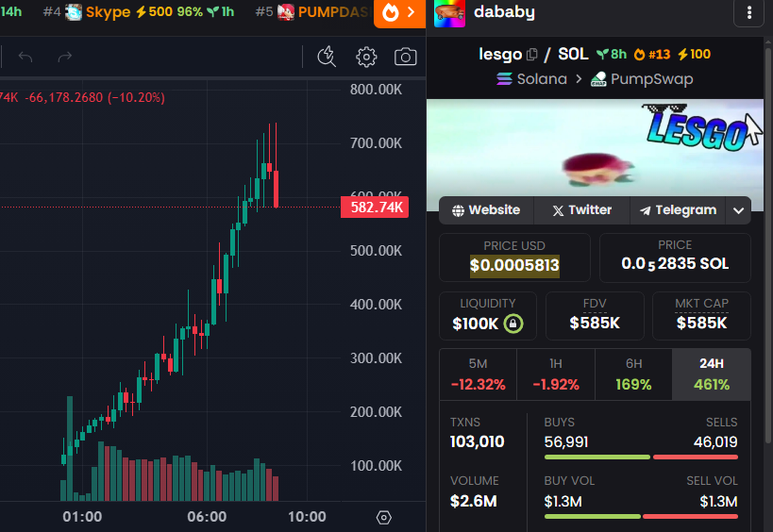The width and height of the screenshot is (773, 532).
Task: Click the lightning 100 boost badge
Action: pyautogui.click(x=694, y=54)
